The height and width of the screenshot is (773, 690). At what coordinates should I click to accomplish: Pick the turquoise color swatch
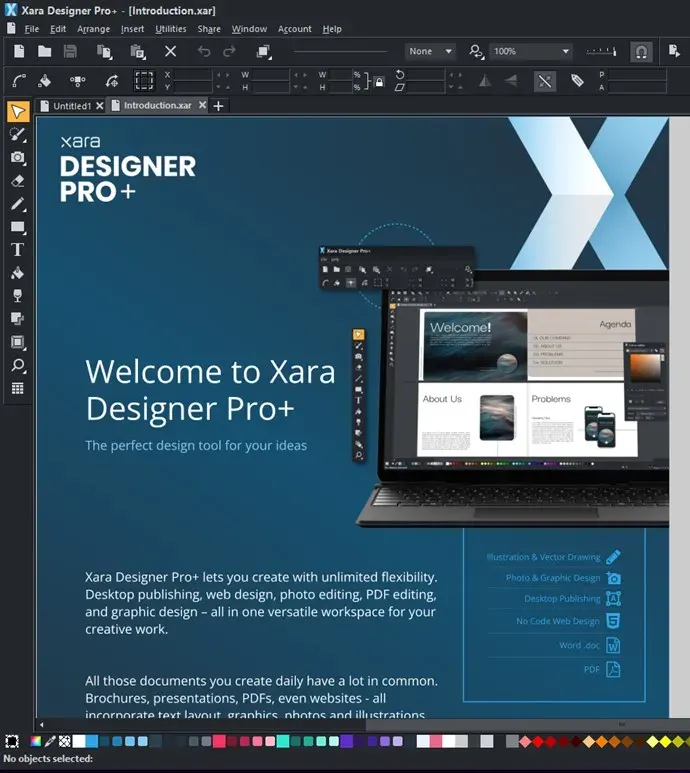click(x=283, y=741)
